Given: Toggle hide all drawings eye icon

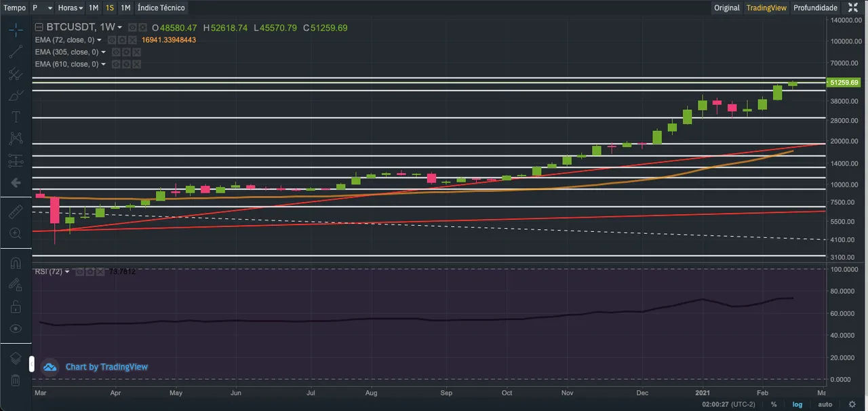Looking at the screenshot, I should click(16, 329).
